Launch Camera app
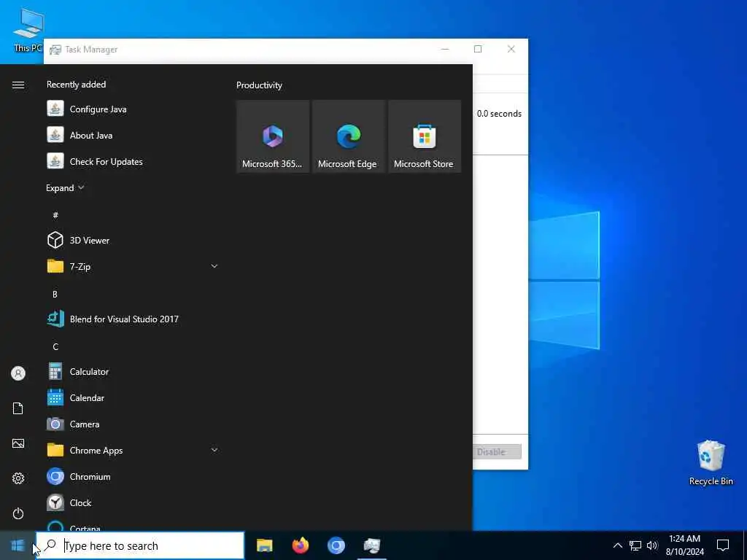The width and height of the screenshot is (747, 560). [132, 424]
